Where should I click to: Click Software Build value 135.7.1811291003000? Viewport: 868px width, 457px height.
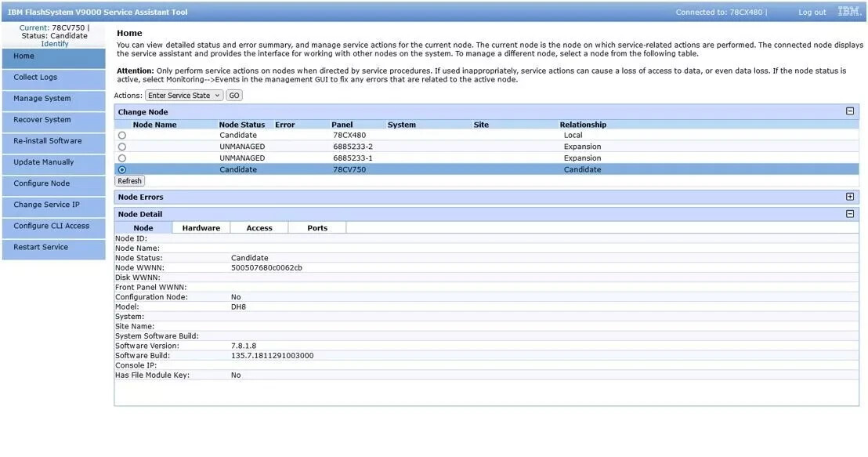click(x=272, y=356)
